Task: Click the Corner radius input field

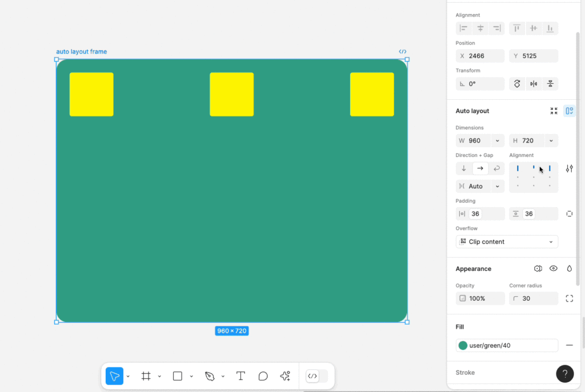Action: click(533, 298)
